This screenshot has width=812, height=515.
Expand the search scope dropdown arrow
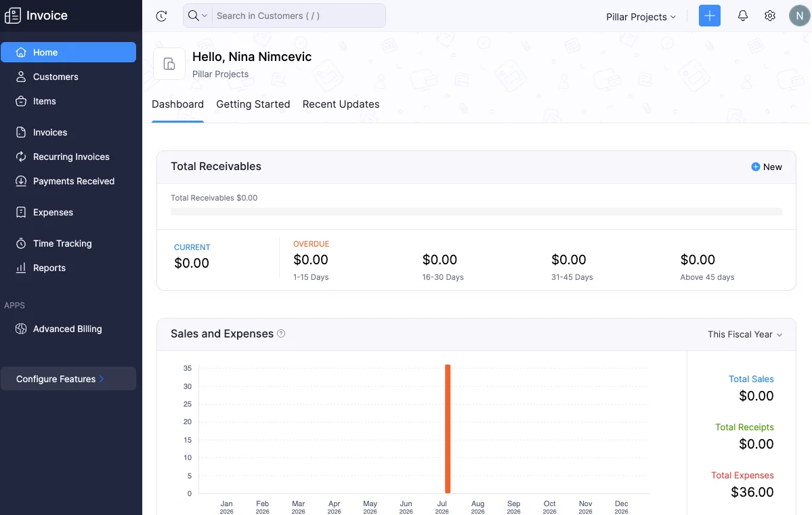click(x=205, y=16)
